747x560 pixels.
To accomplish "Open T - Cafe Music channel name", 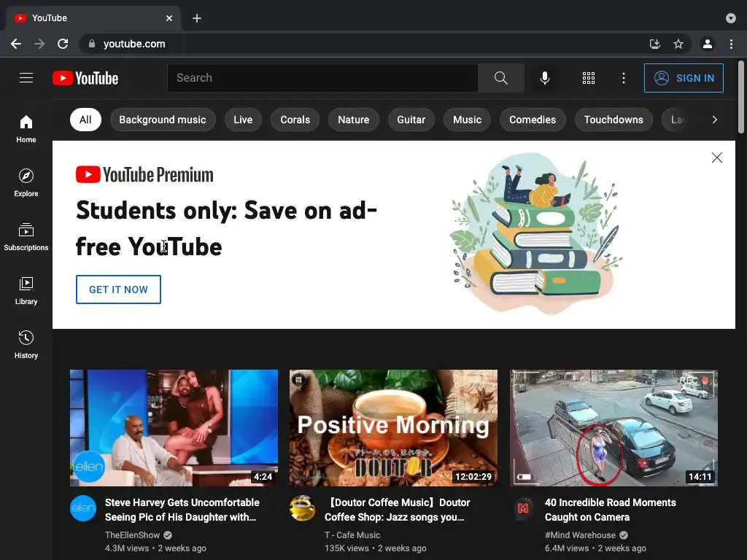I will (x=352, y=534).
